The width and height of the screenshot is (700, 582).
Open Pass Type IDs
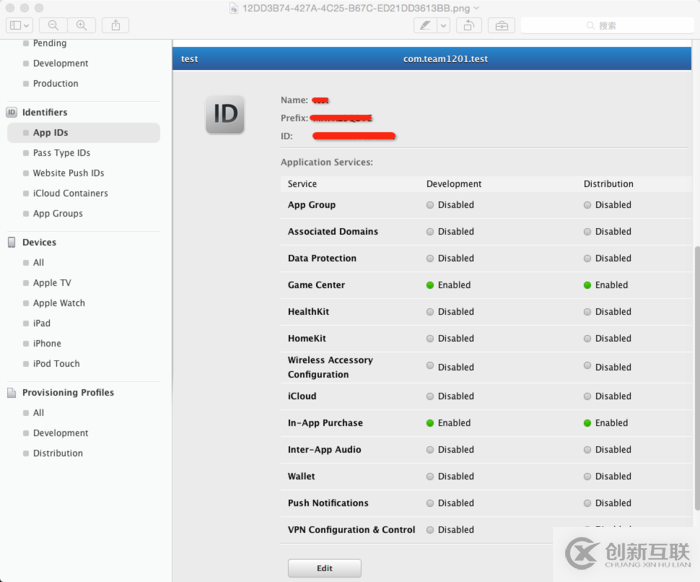point(62,153)
